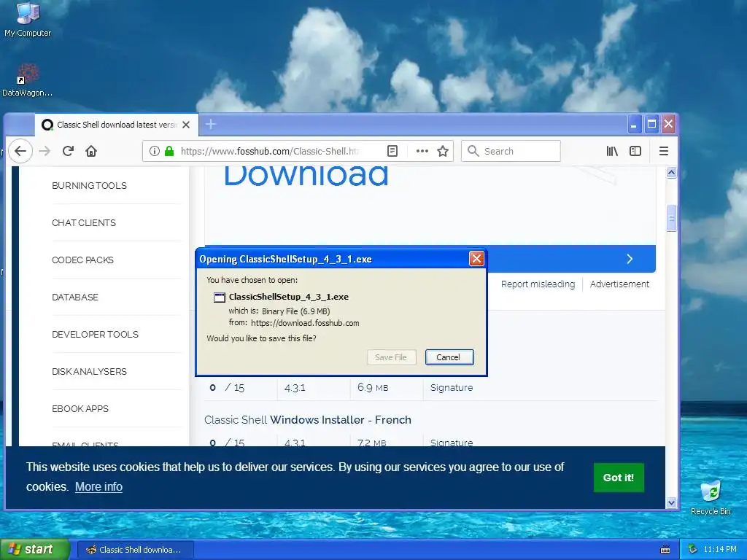The width and height of the screenshot is (747, 560).
Task: Click the 11:14 PM taskbar clock
Action: coord(720,549)
